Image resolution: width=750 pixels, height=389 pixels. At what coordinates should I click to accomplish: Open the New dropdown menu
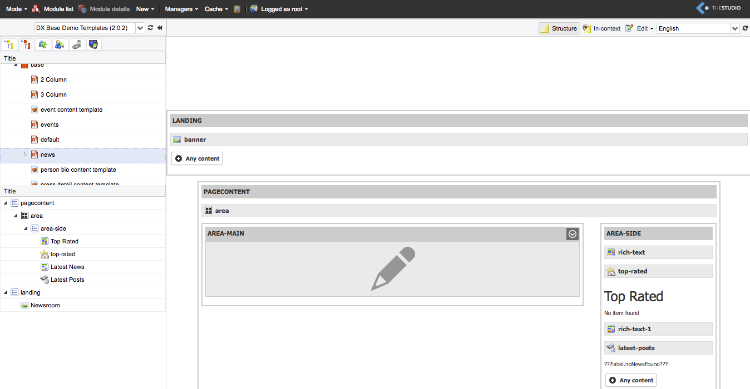[145, 9]
